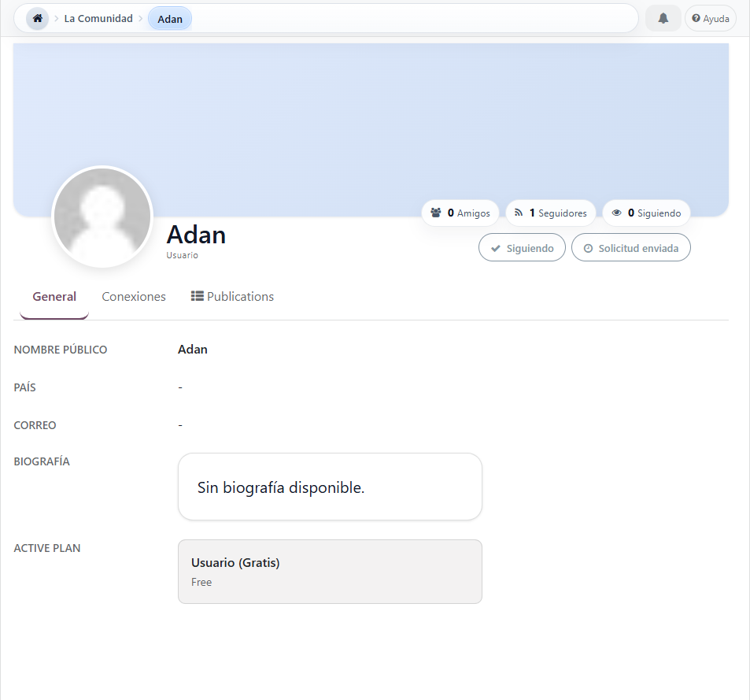Click the Amigos people group icon
The width and height of the screenshot is (750, 700).
pyautogui.click(x=436, y=213)
